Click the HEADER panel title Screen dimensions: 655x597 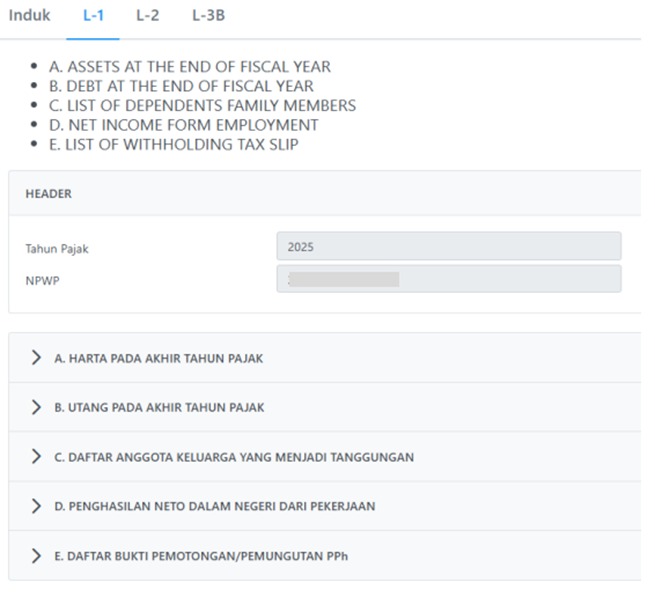[48, 194]
